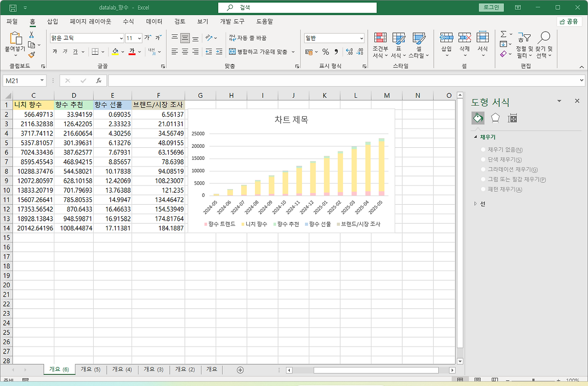The image size is (588, 386).
Task: Open Size and Properties icon in format pane
Action: click(x=512, y=118)
